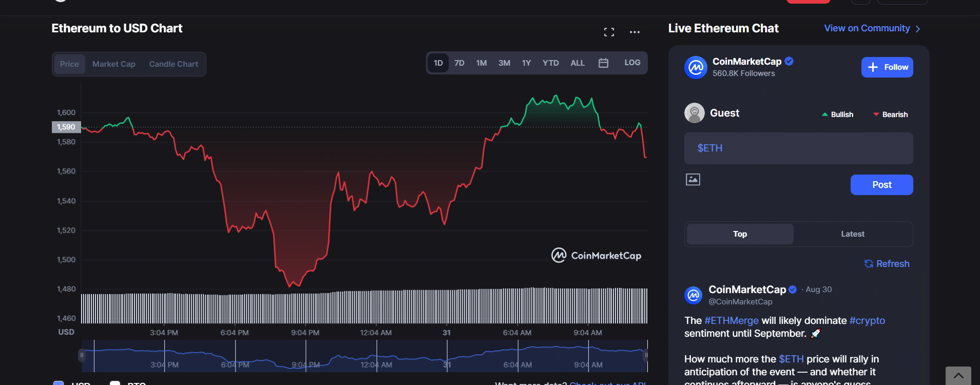Click the Aug 30 post date
Viewport: 980px width, 385px height.
(818, 290)
